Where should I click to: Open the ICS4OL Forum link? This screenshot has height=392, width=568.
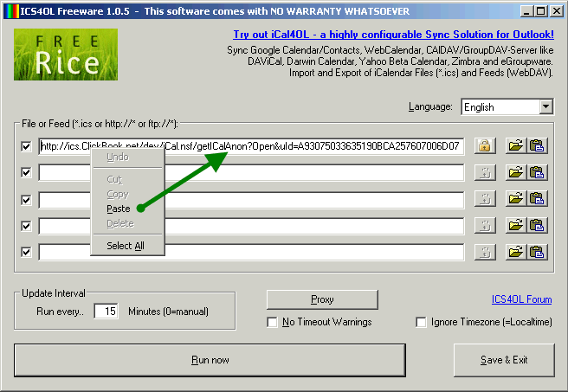tap(521, 299)
